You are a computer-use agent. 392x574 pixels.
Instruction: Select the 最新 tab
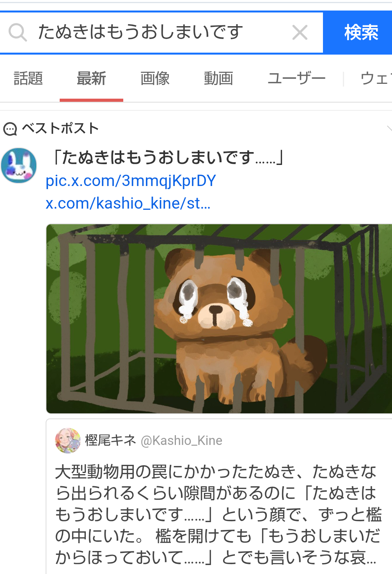(x=91, y=78)
